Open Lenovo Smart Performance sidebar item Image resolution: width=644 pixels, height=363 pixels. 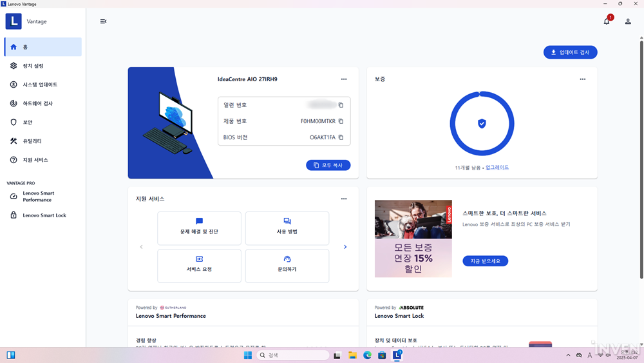pos(43,197)
